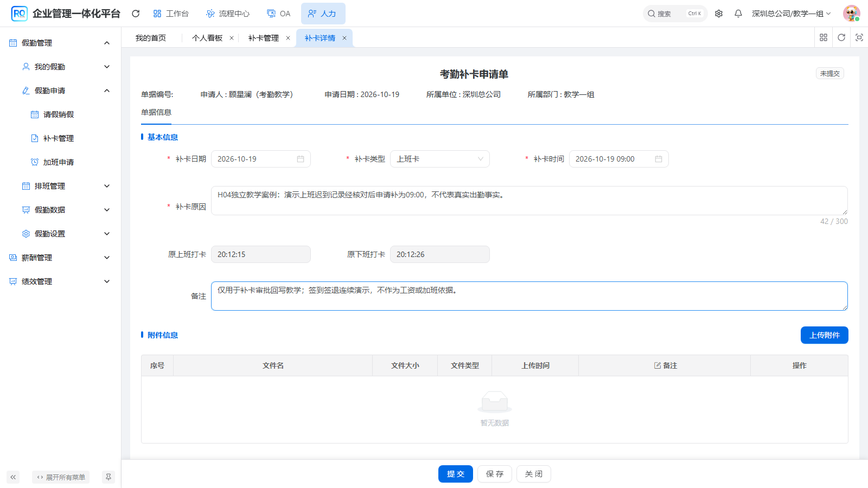Click the 关闭 button
868x488 pixels.
[534, 474]
